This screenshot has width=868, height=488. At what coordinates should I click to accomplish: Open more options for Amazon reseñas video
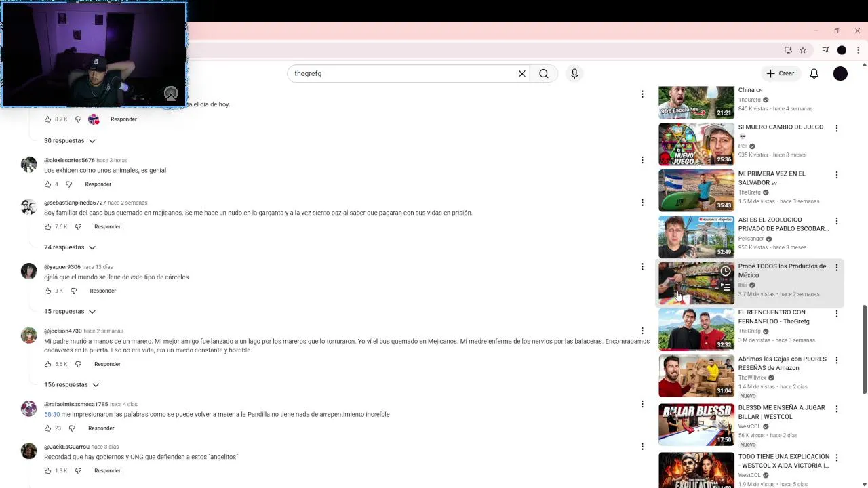click(x=837, y=360)
